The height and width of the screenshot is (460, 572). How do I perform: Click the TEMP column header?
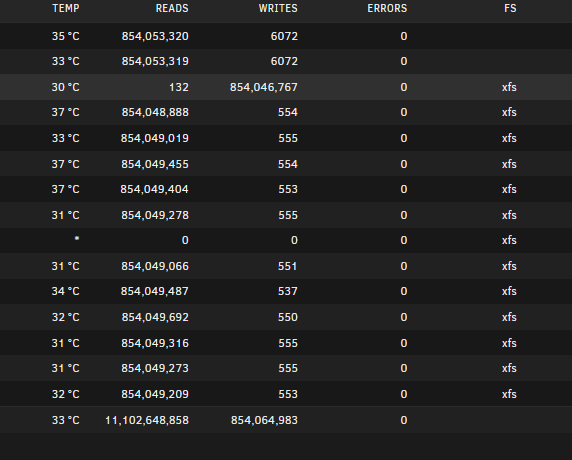66,8
